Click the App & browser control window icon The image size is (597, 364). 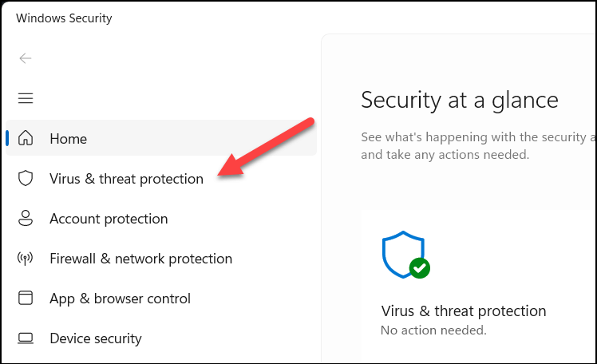26,299
